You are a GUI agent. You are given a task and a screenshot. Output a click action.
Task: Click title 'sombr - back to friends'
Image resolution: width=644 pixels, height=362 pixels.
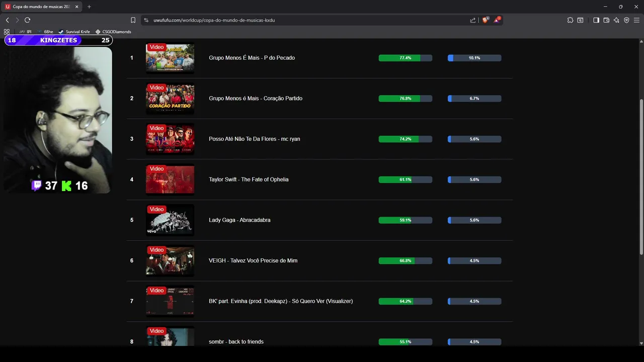(236, 342)
